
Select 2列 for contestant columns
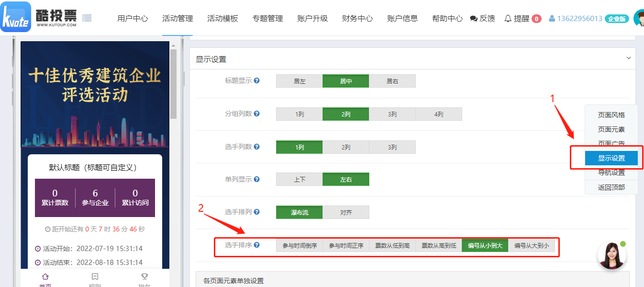346,147
